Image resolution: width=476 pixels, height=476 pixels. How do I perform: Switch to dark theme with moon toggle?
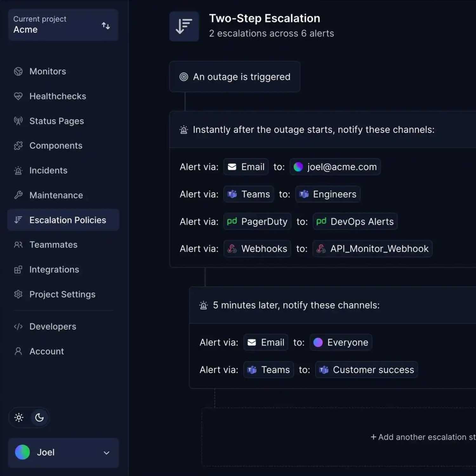[39, 418]
